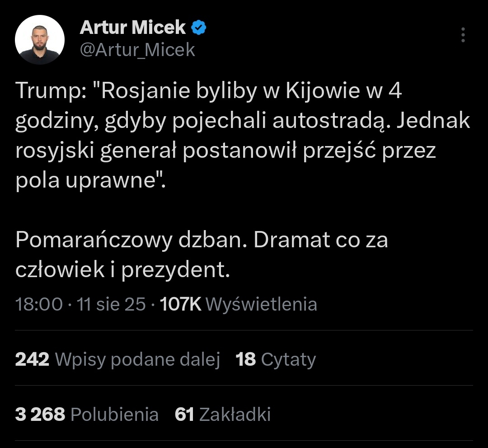Open the @Artur_Micek handle link
This screenshot has height=448, width=488.
[x=137, y=50]
